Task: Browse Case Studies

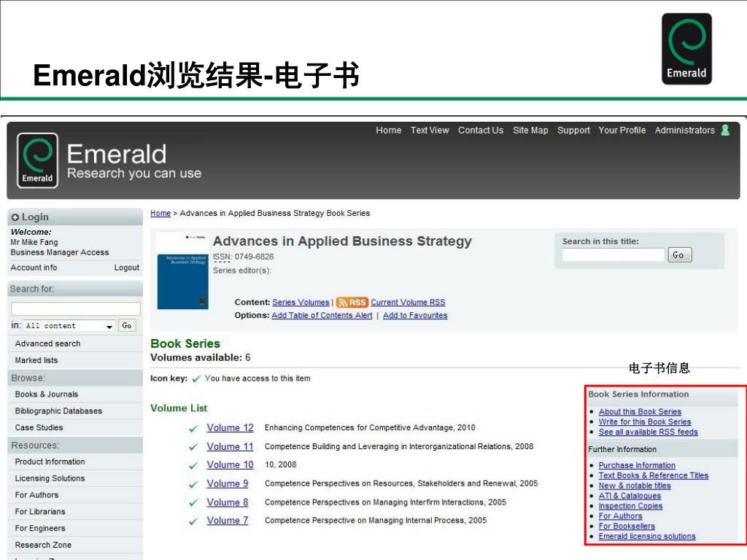Action: [39, 427]
